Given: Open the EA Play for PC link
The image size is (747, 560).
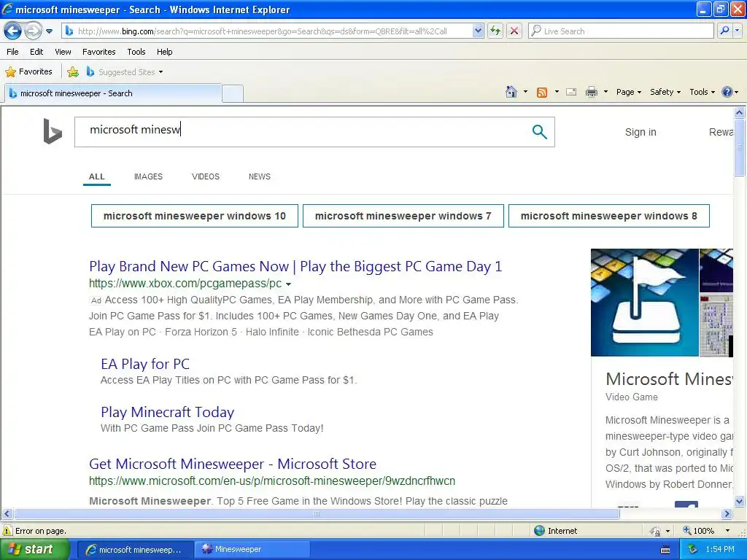Looking at the screenshot, I should coord(145,364).
